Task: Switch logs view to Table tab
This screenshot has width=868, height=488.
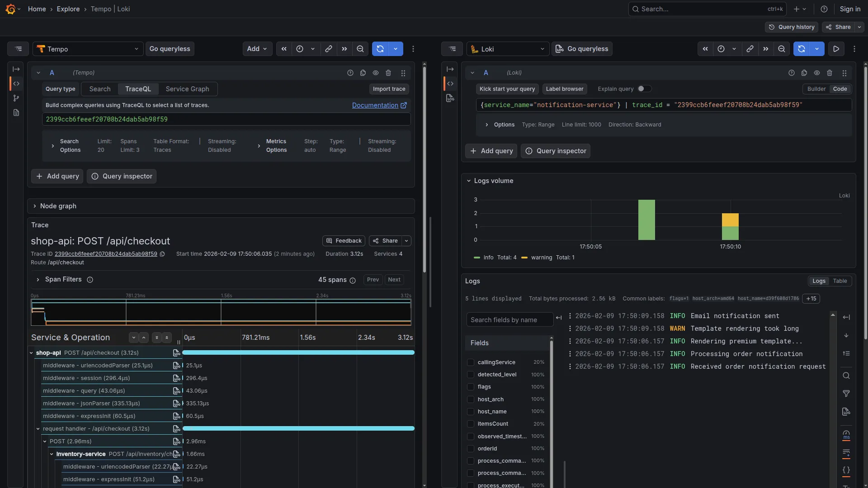Action: pos(840,281)
